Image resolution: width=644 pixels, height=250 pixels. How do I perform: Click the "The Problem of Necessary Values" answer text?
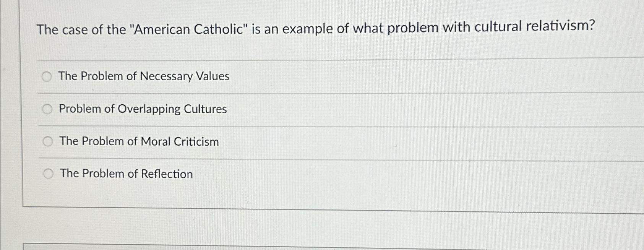[x=144, y=76]
